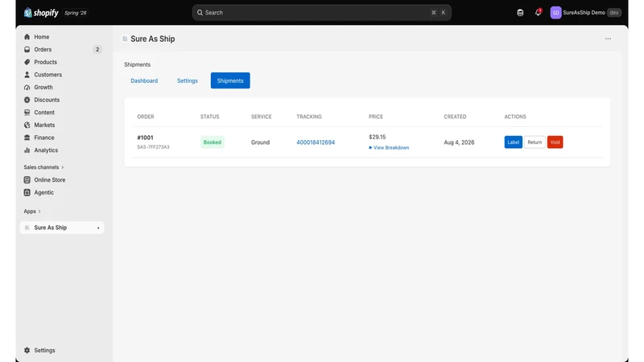Screen dimensions: 644x362
Task: Click the Products tag icon
Action: point(27,62)
